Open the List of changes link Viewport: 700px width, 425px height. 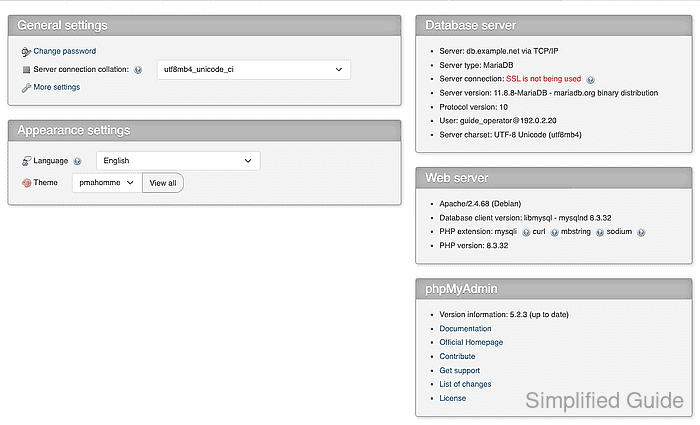click(465, 384)
